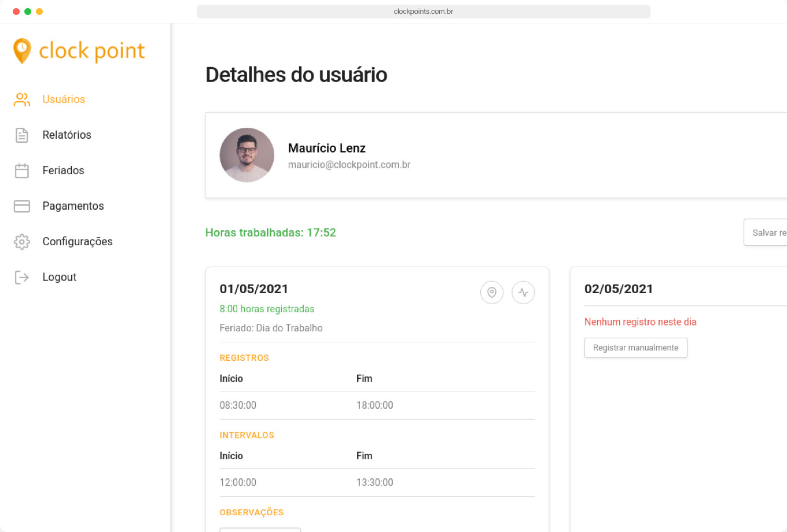The width and height of the screenshot is (787, 532).
Task: Click the Pagamentos credit card icon
Action: point(22,206)
